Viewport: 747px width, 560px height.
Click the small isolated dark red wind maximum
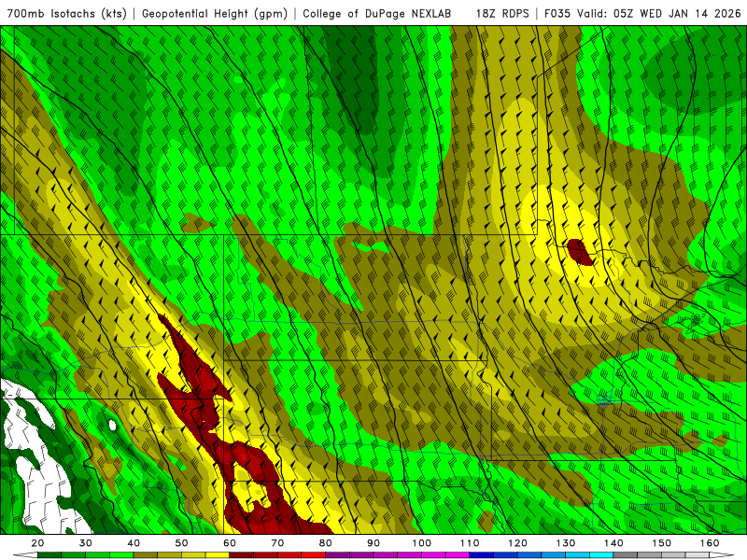[x=580, y=252]
